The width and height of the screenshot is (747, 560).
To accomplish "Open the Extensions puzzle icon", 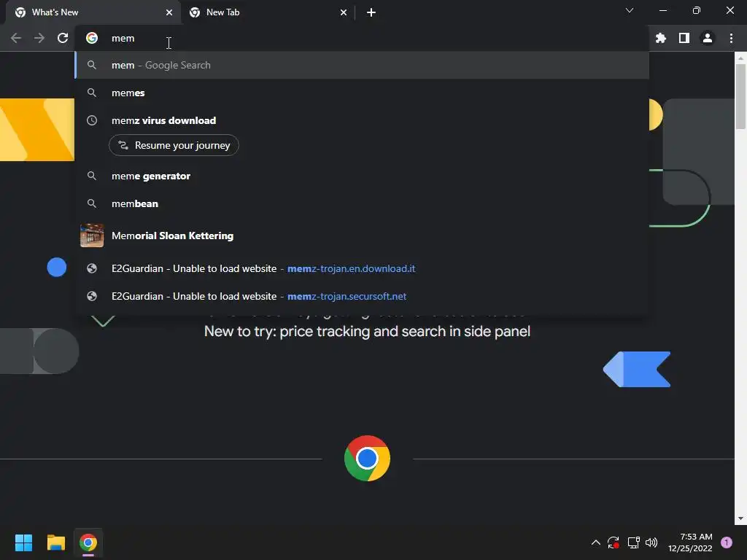I will pyautogui.click(x=660, y=38).
